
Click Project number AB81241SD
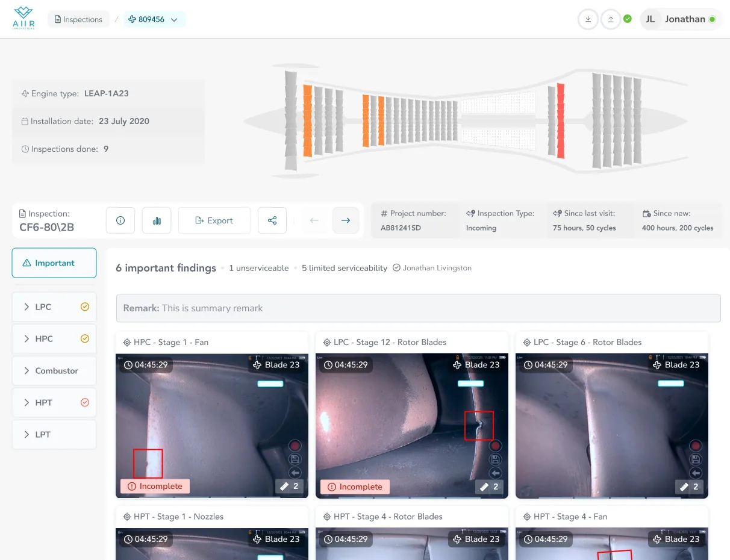401,228
